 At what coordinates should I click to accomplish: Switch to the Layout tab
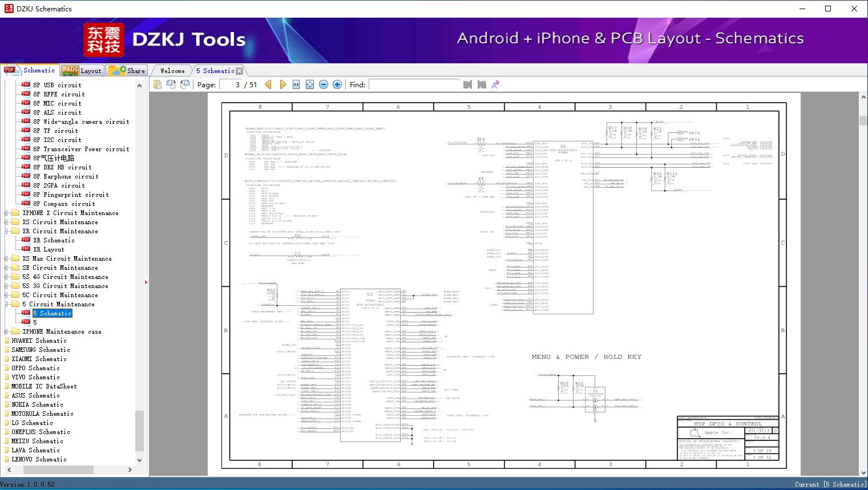pyautogui.click(x=82, y=71)
